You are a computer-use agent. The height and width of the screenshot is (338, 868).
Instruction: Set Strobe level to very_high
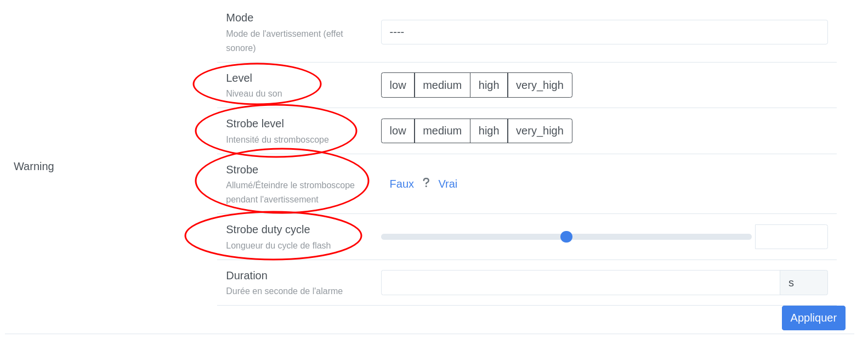point(540,131)
